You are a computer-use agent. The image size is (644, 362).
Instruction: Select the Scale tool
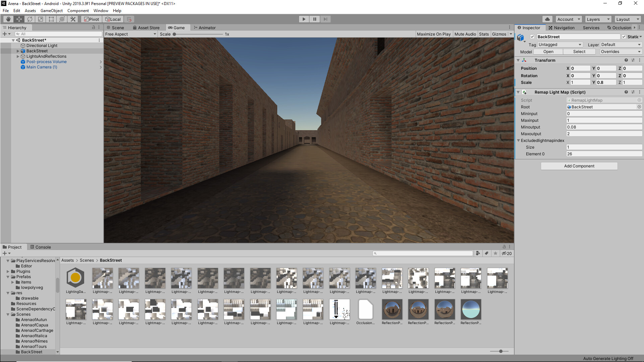tap(40, 19)
